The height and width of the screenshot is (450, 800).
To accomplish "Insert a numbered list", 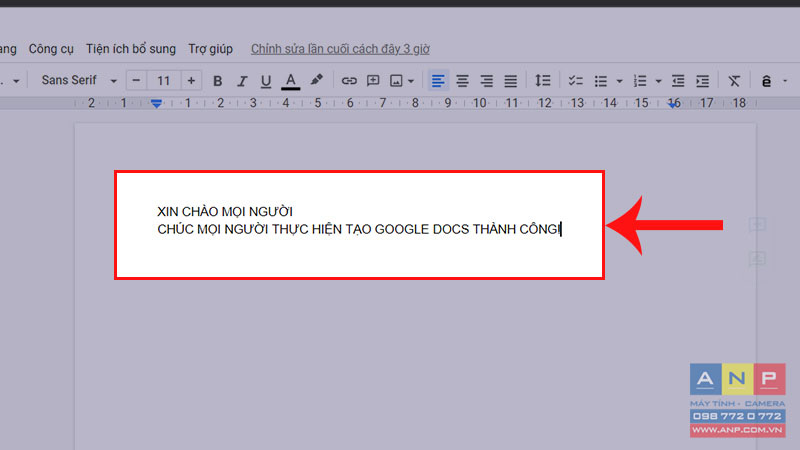I will [x=639, y=81].
